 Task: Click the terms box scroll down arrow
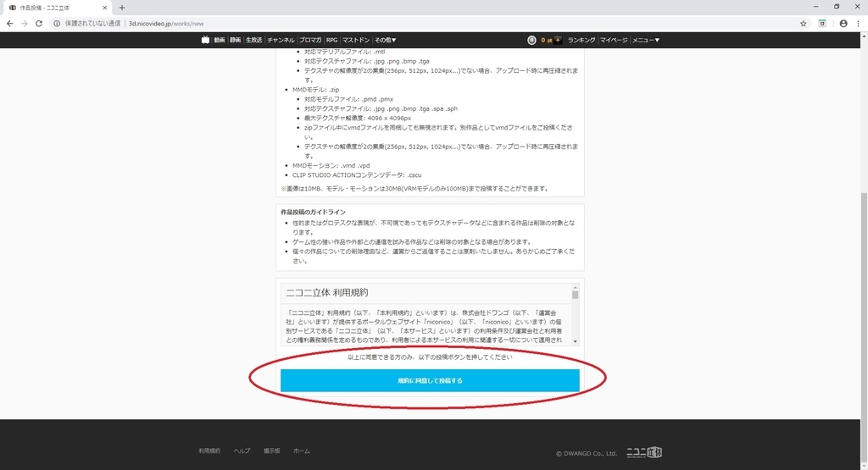tap(576, 342)
